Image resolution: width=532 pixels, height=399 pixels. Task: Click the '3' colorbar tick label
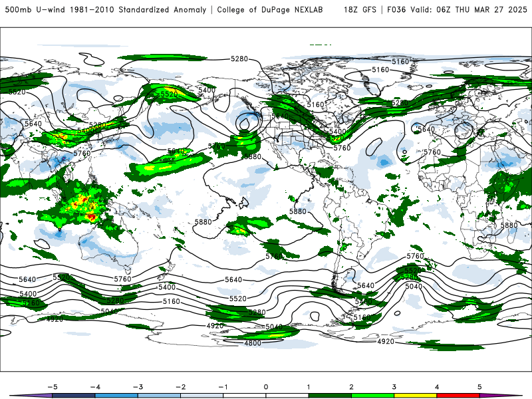click(394, 387)
